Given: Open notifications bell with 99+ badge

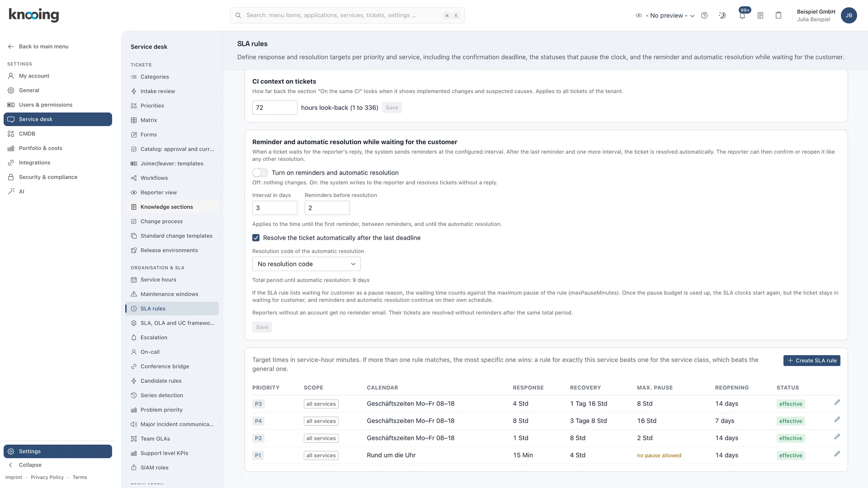Looking at the screenshot, I should pos(742,15).
